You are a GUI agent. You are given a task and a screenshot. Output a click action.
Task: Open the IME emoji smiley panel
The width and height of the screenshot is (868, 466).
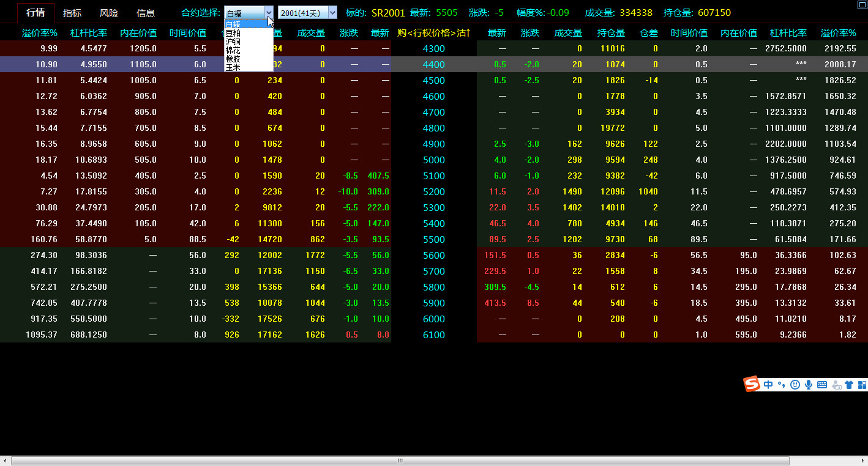click(x=795, y=385)
